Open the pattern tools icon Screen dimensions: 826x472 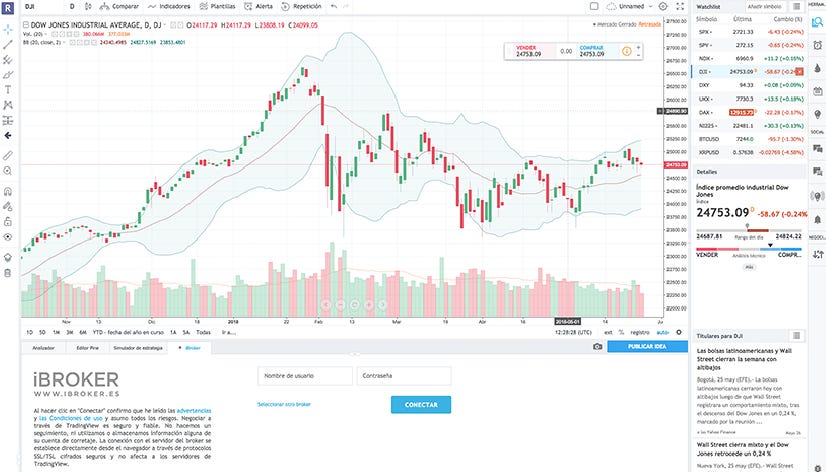point(8,105)
